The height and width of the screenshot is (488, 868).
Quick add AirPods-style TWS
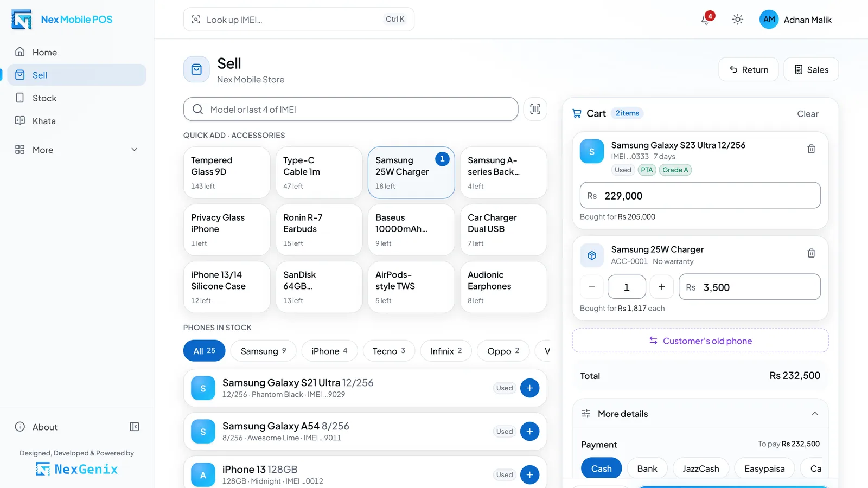pyautogui.click(x=411, y=287)
